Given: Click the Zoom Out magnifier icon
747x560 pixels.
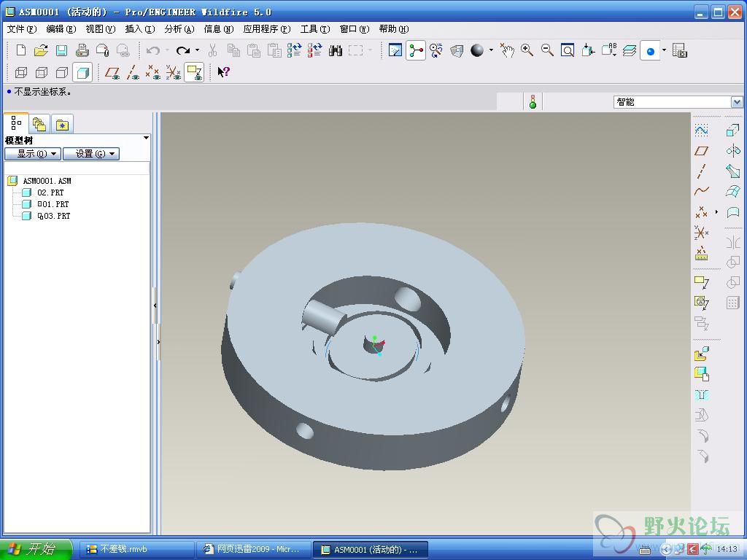Looking at the screenshot, I should pyautogui.click(x=547, y=50).
